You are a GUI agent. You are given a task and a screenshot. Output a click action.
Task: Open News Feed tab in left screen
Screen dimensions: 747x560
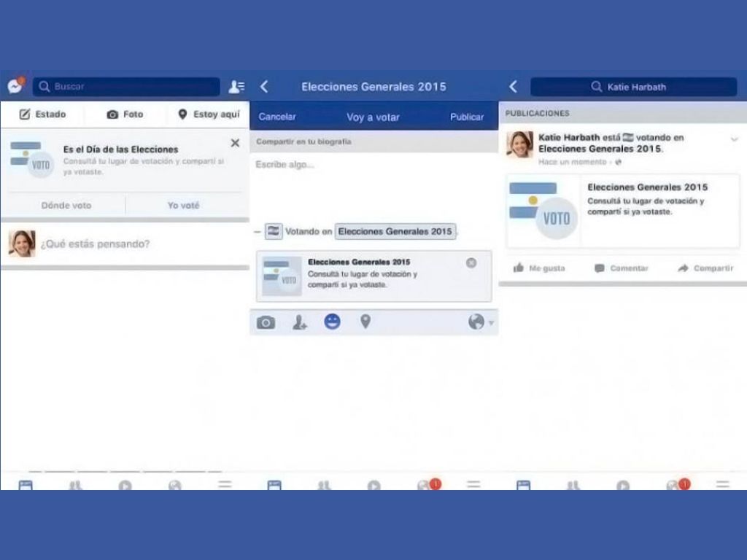coord(26,485)
